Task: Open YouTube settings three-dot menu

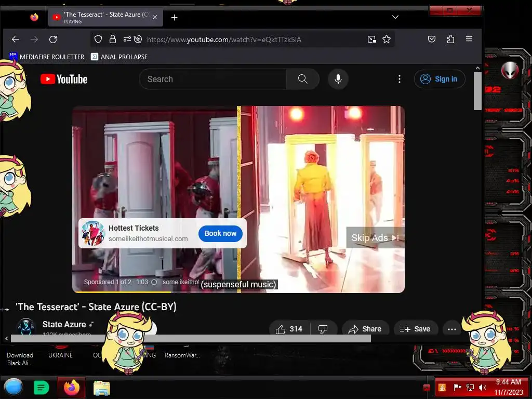Action: (400, 79)
